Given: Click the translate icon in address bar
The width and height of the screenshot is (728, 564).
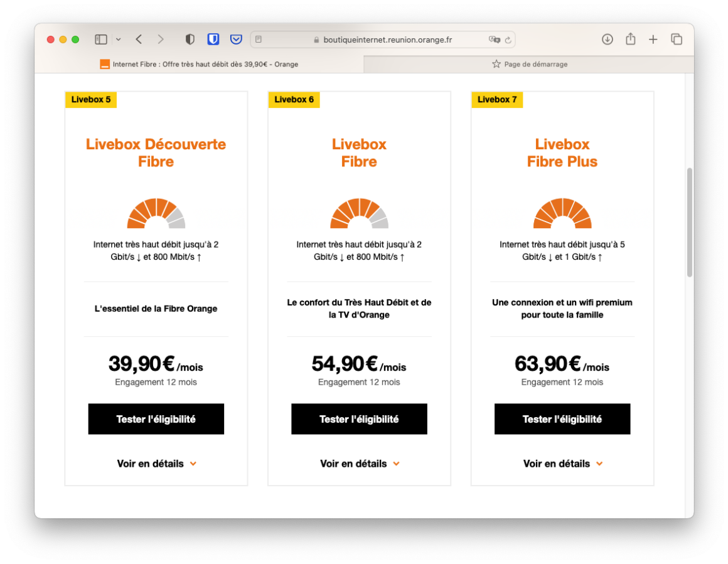Looking at the screenshot, I should click(493, 40).
